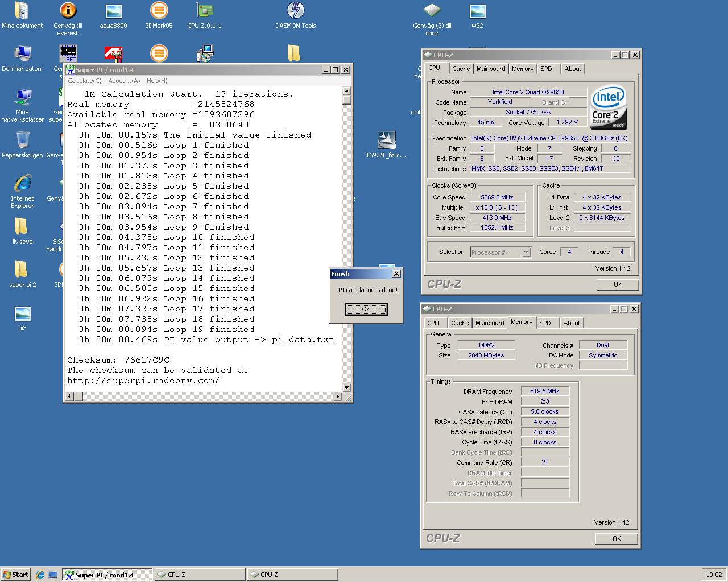Viewport: 728px width, 582px height.
Task: Click the DRAM Frequency 619.5 MHz field
Action: tap(545, 391)
